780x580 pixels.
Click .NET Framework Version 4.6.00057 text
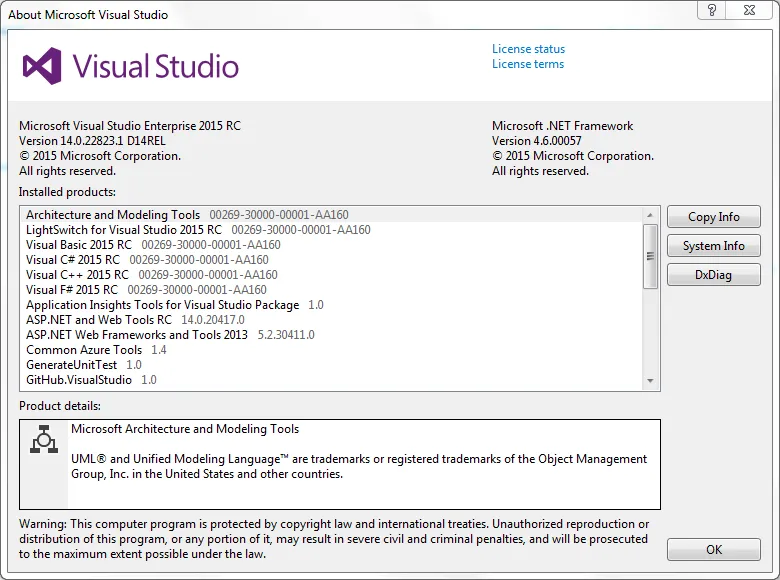point(536,141)
